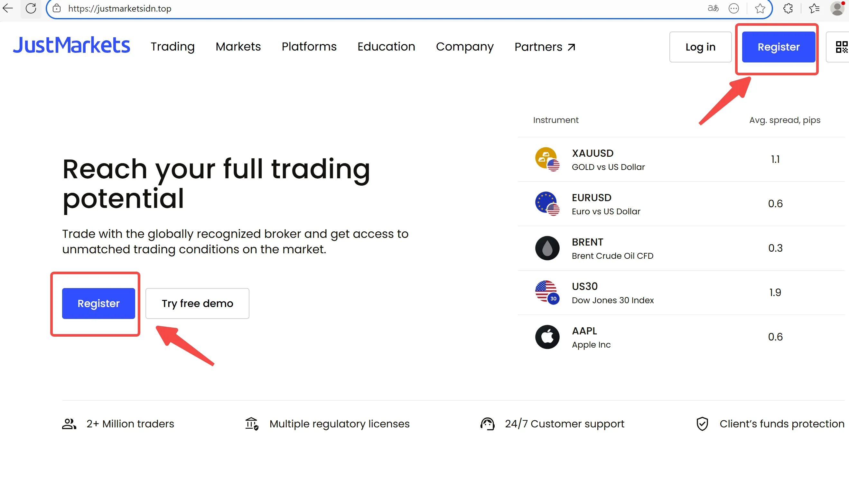Click the BRENT spread value 0.3
The width and height of the screenshot is (849, 504).
point(775,248)
